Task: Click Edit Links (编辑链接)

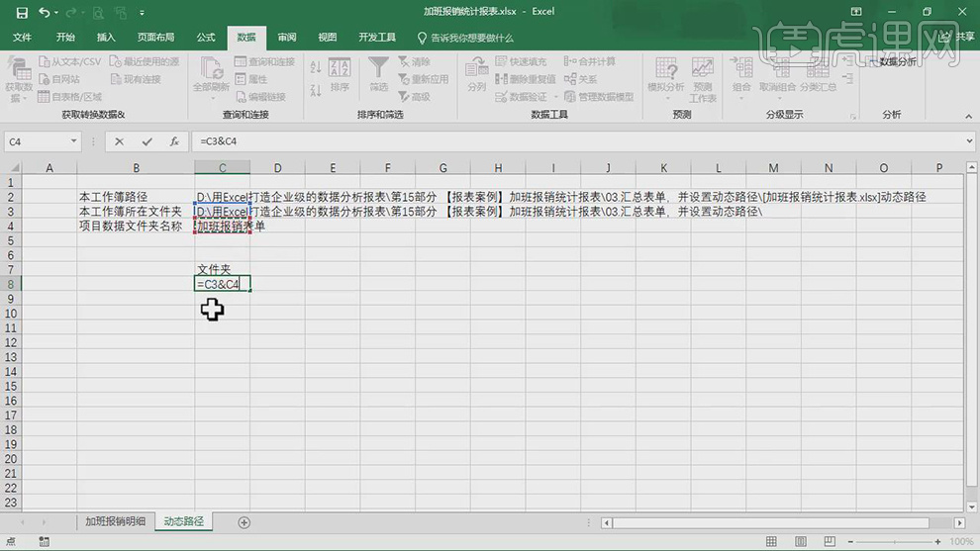Action: coord(260,97)
